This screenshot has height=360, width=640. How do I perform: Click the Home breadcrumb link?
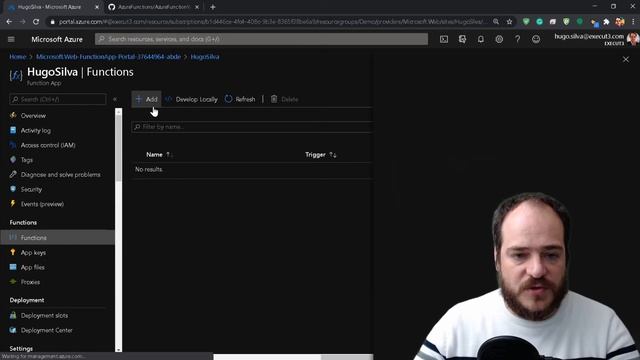click(x=18, y=57)
